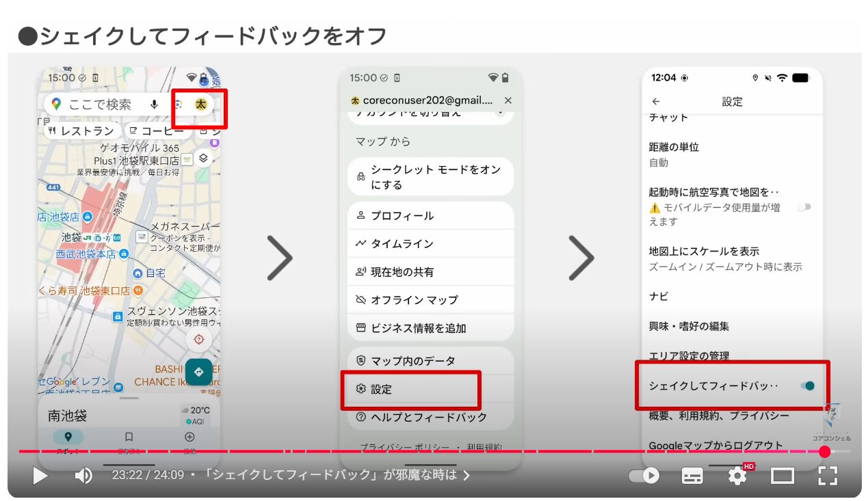This screenshot has width=868, height=501.
Task: Tap the account avatar in the map search bar
Action: click(200, 104)
